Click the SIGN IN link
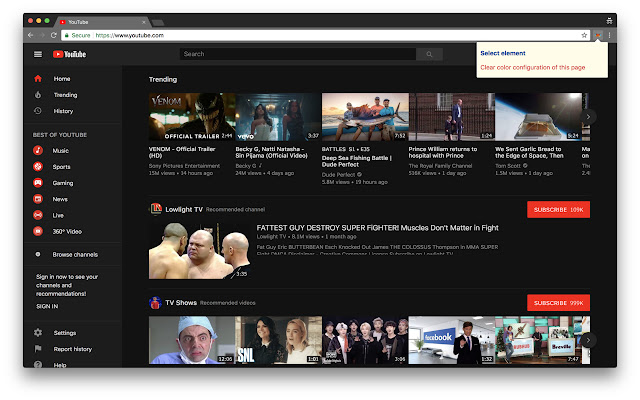Image resolution: width=640 pixels, height=400 pixels. click(x=47, y=306)
